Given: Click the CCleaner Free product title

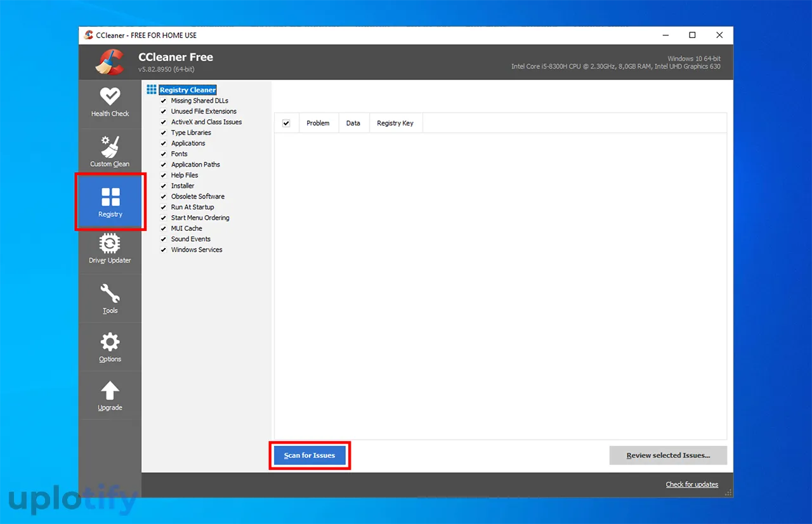Looking at the screenshot, I should click(x=176, y=57).
